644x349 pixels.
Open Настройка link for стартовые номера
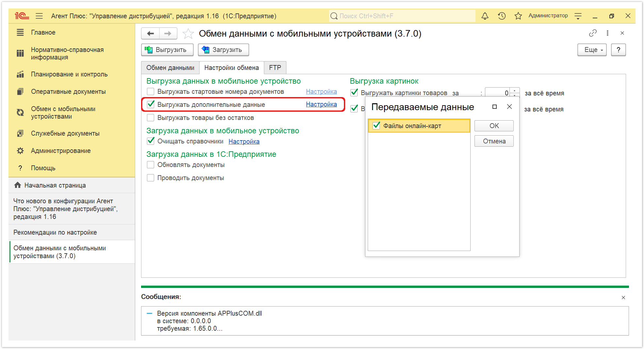(321, 91)
